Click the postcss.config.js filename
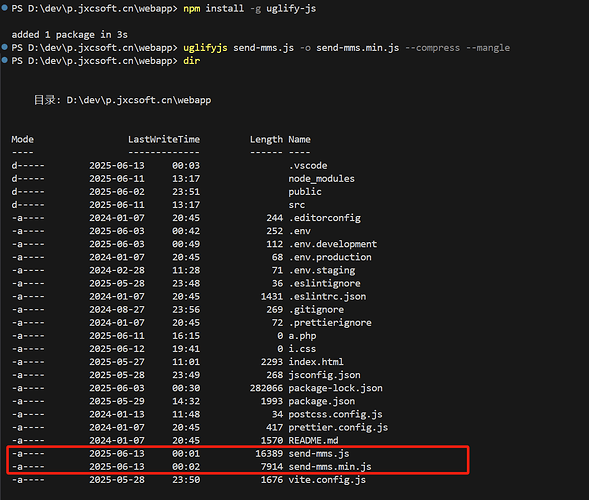 point(335,414)
